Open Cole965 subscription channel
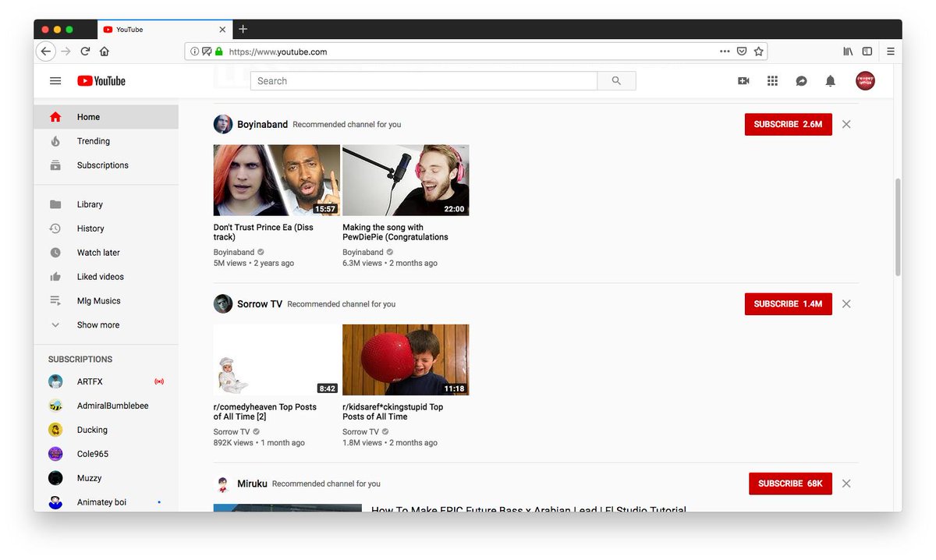 coord(106,454)
